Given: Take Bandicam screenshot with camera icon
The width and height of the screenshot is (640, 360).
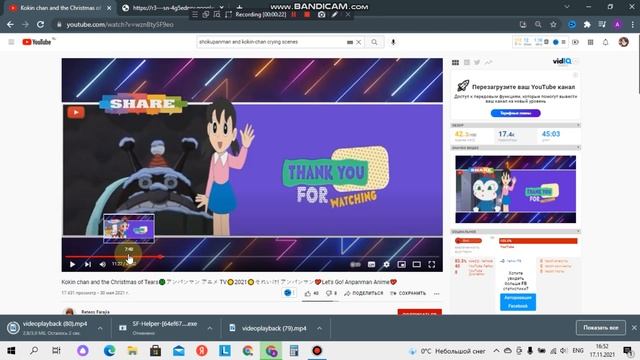Looking at the screenshot, I should click(321, 14).
